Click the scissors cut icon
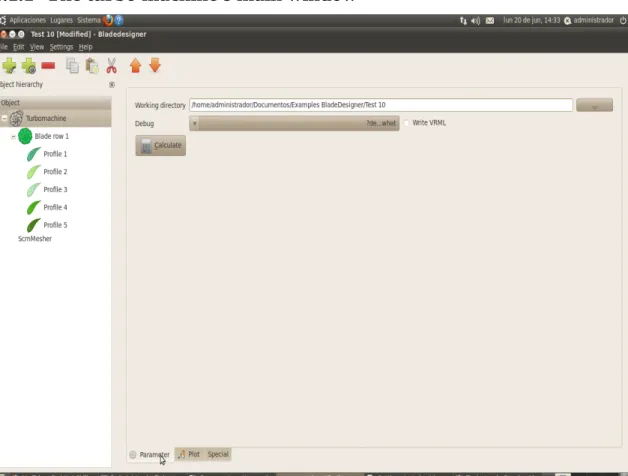 [111, 66]
